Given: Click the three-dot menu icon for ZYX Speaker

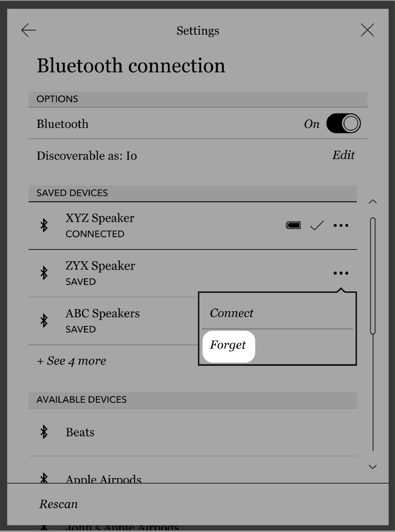Looking at the screenshot, I should coord(340,273).
